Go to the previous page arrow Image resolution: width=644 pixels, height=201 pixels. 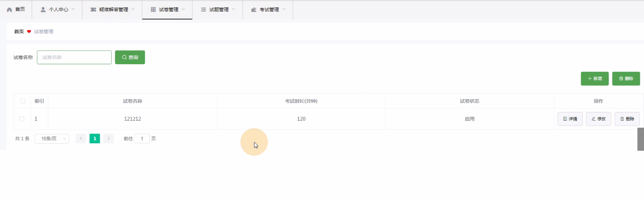81,139
